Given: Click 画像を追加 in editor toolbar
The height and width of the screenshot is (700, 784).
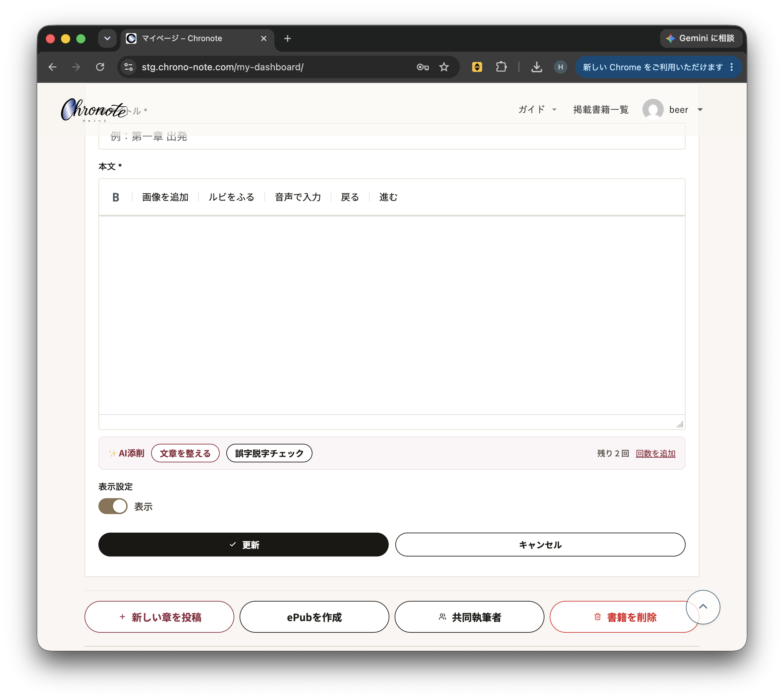Looking at the screenshot, I should coord(165,197).
